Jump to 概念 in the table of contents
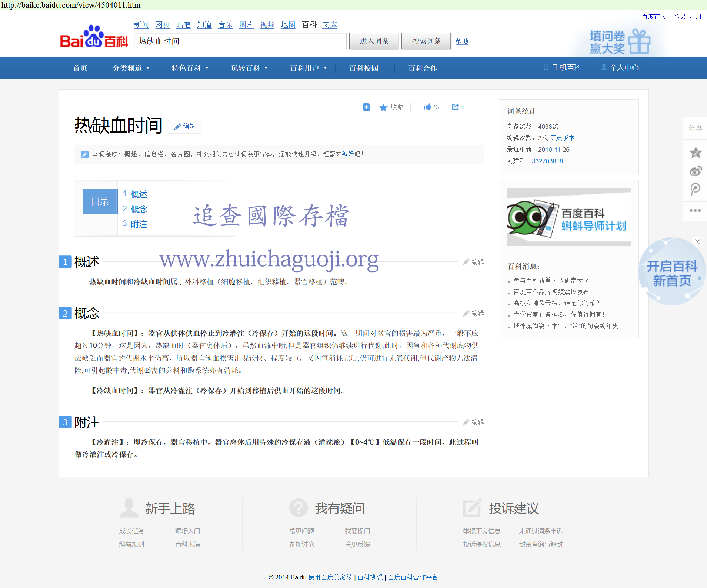Viewport: 707px width, 588px height. [139, 209]
